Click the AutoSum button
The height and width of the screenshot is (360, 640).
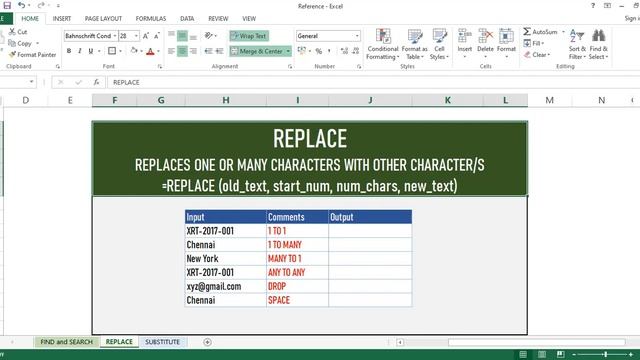coord(540,32)
